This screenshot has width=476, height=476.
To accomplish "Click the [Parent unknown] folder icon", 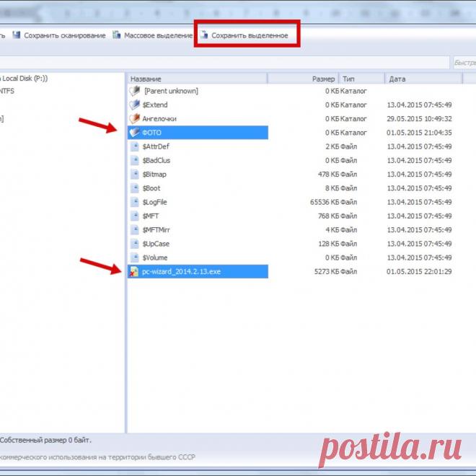I will coord(134,91).
